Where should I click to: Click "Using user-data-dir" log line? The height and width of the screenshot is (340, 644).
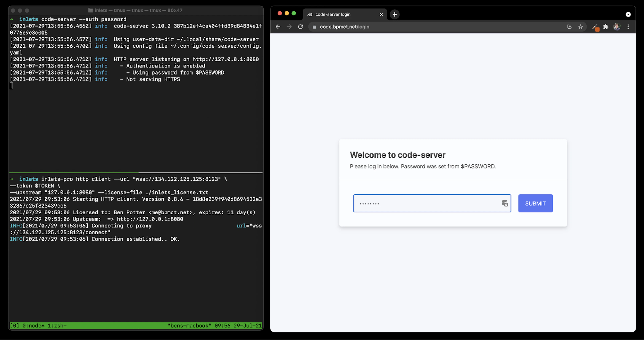coord(186,39)
